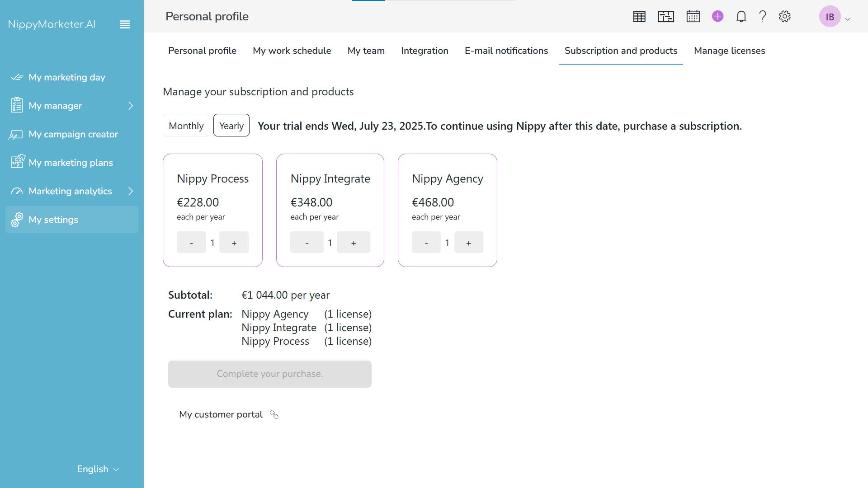Click the My manager clipboard icon

17,105
